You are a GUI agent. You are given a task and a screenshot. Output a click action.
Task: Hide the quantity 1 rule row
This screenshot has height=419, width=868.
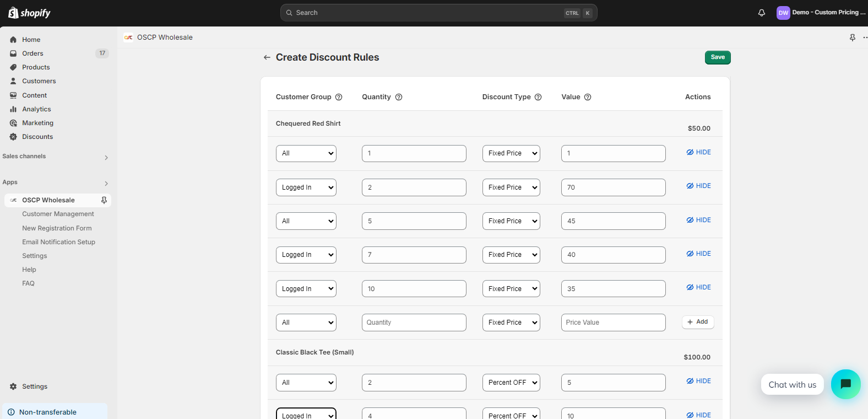(x=698, y=152)
